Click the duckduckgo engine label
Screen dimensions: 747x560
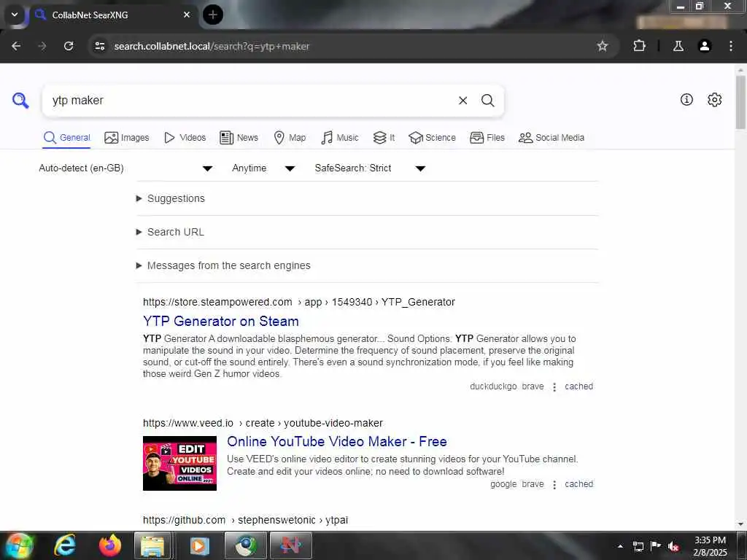tap(493, 386)
